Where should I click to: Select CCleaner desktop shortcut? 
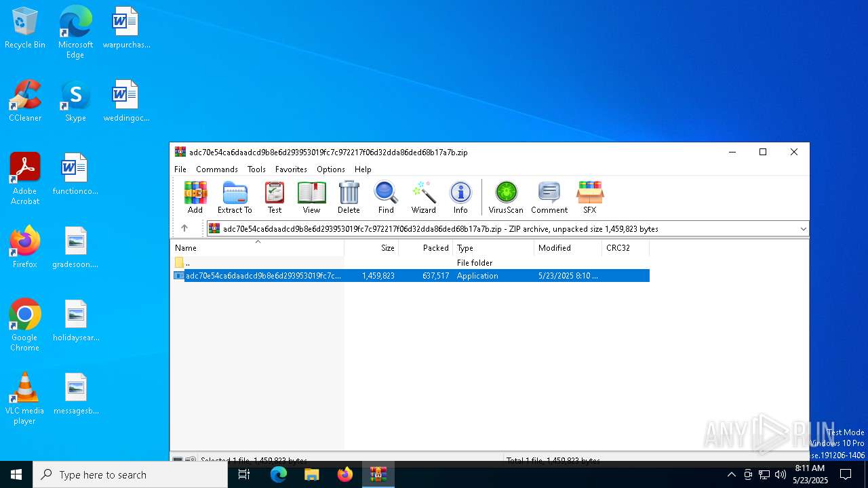click(25, 102)
